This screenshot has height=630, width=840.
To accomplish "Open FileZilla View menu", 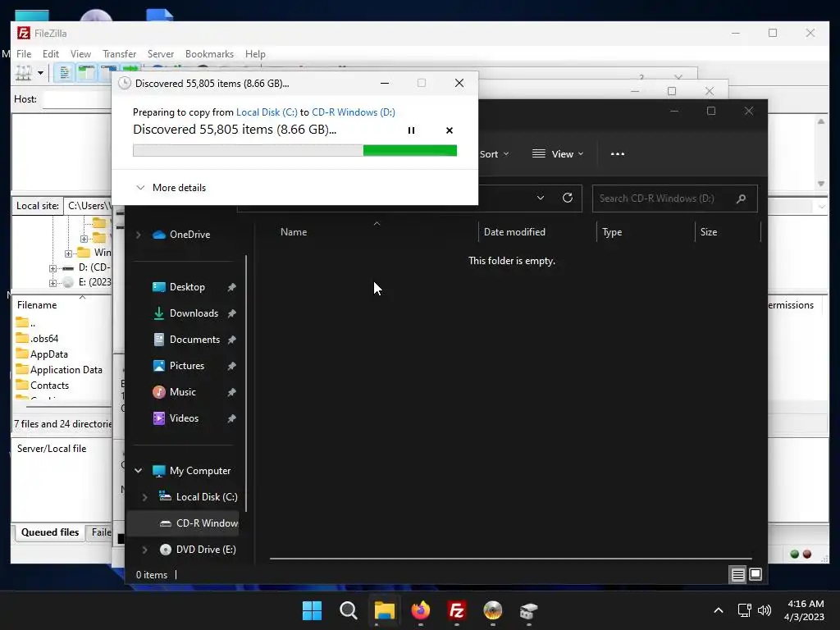I will tap(80, 54).
